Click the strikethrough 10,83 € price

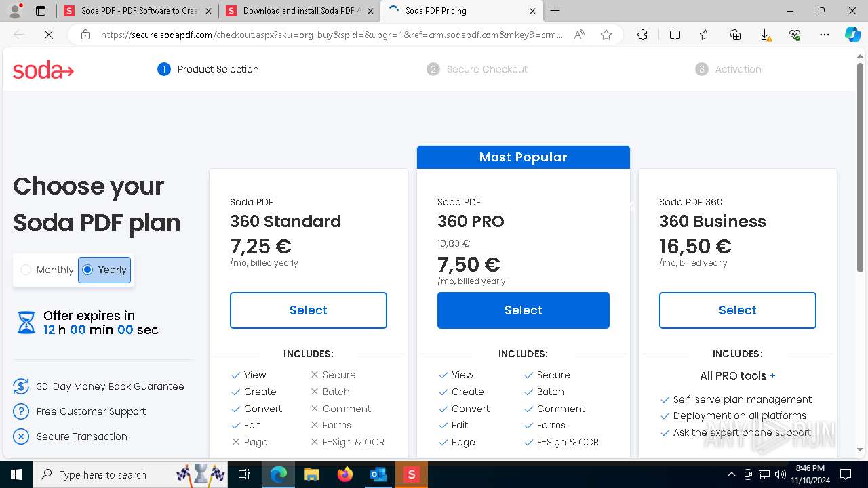454,243
